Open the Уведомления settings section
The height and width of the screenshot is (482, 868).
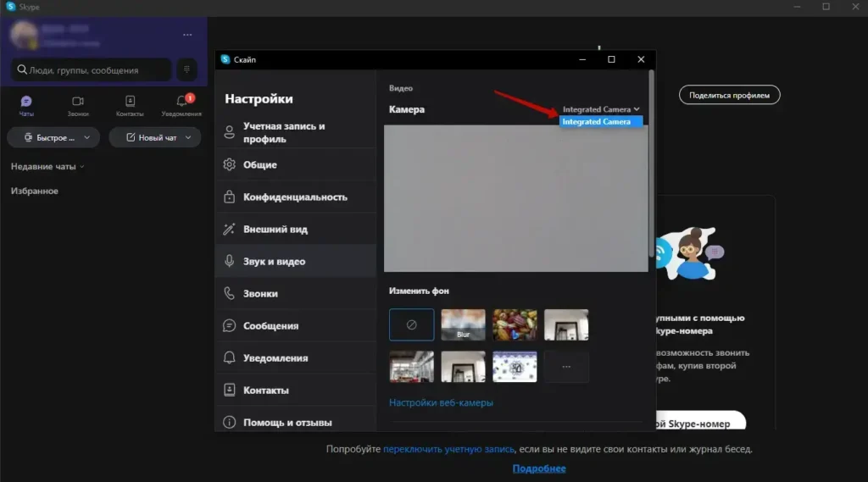296,357
